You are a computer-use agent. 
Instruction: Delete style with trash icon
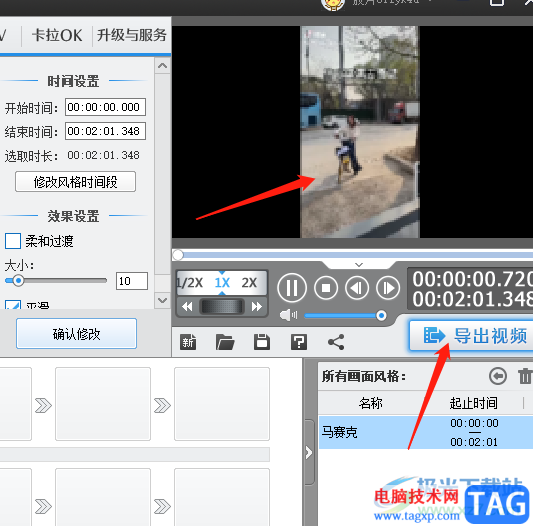click(x=525, y=376)
